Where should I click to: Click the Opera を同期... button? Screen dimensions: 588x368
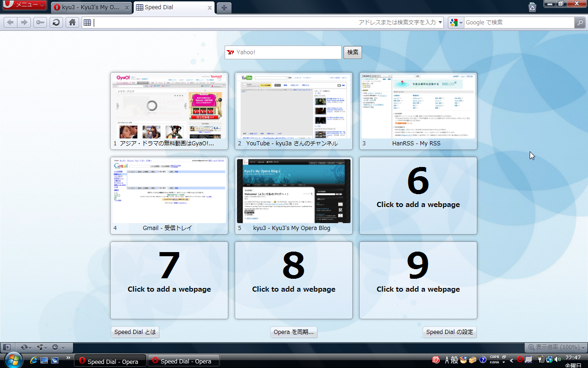[x=294, y=332]
